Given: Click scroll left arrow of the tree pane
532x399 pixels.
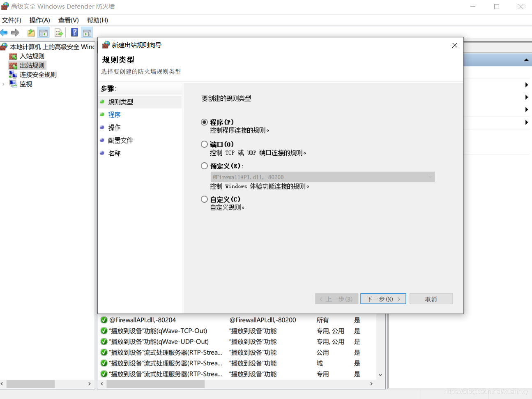Looking at the screenshot, I should 2,384.
